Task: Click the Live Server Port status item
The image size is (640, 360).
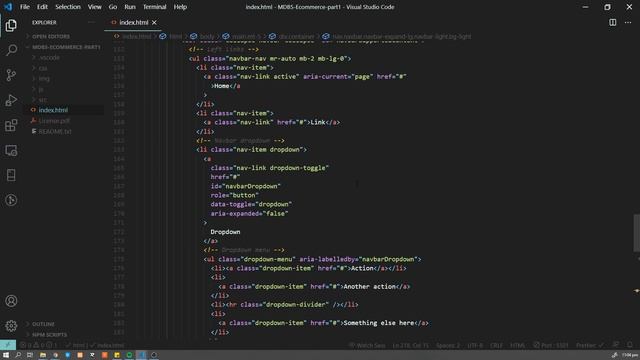Action: [551, 345]
